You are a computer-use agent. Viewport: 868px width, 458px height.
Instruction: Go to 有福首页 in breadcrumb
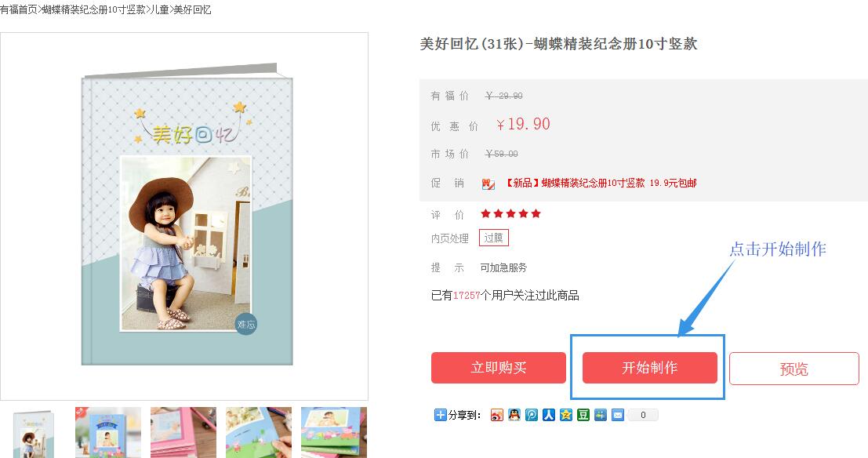(x=18, y=9)
